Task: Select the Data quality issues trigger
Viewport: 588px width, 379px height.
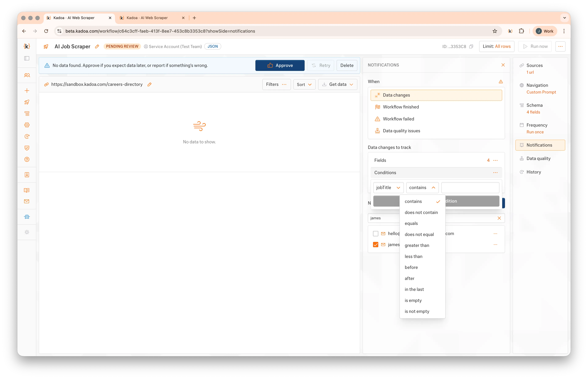Action: click(x=436, y=131)
